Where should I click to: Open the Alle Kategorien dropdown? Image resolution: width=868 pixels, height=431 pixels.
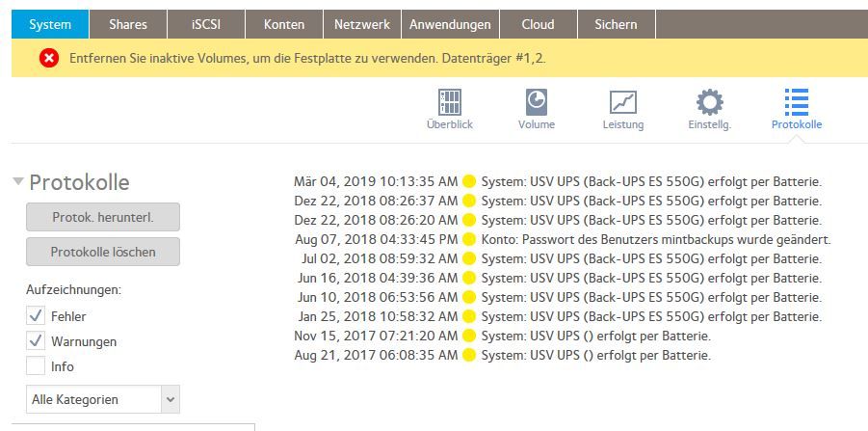[x=103, y=399]
